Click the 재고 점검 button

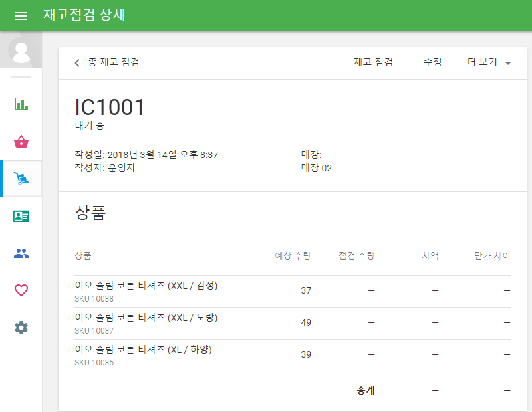point(373,62)
